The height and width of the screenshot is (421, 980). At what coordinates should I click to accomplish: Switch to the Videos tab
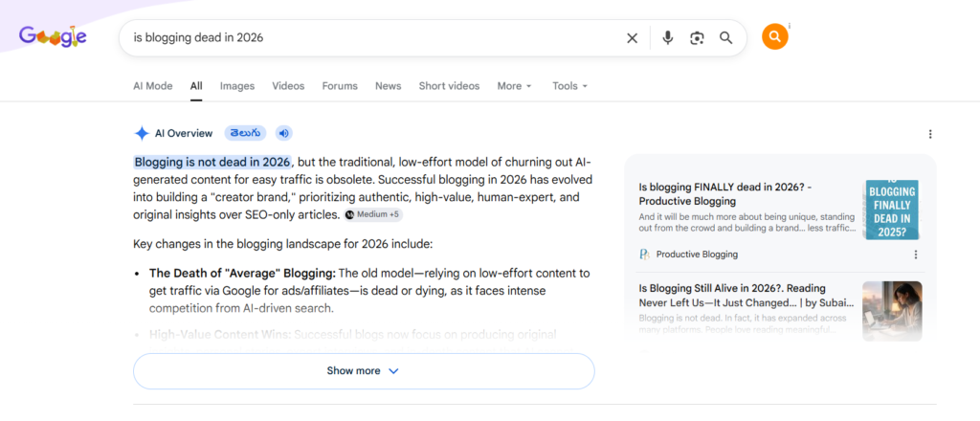point(288,86)
